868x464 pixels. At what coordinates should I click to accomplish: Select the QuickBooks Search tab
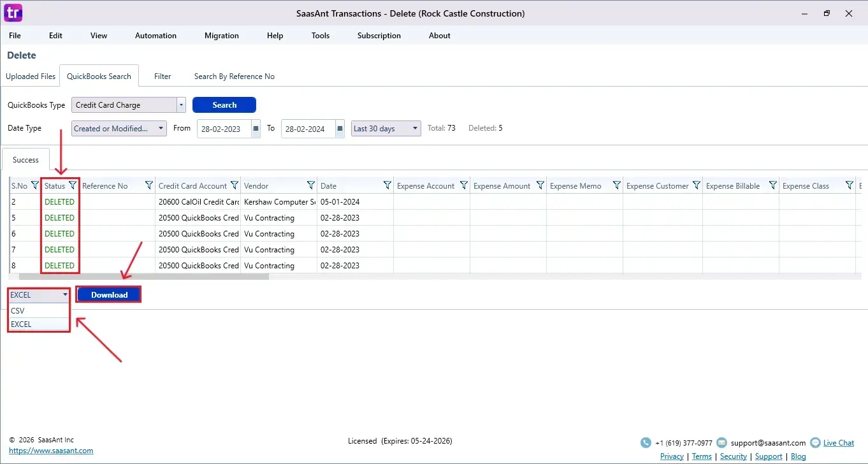point(99,76)
